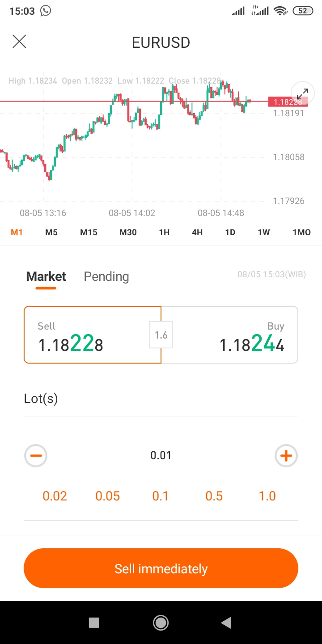Choose the 1W timeframe
This screenshot has height=644, width=322.
264,232
